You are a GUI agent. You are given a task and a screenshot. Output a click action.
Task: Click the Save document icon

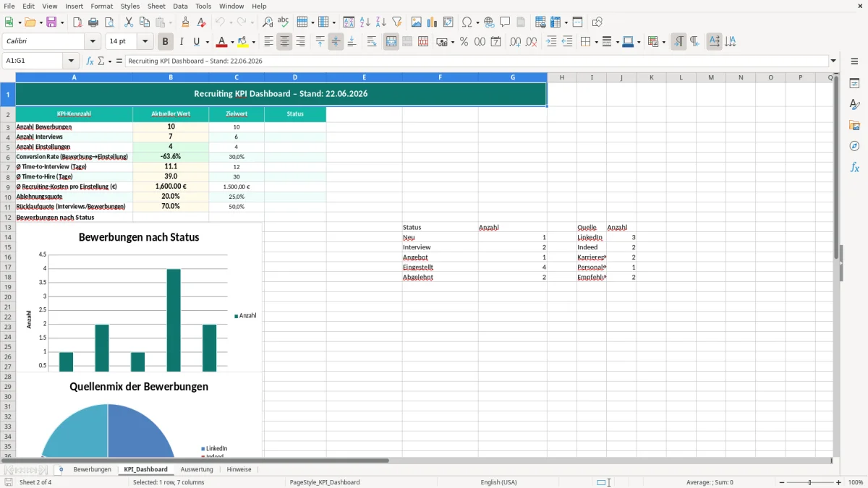[51, 22]
